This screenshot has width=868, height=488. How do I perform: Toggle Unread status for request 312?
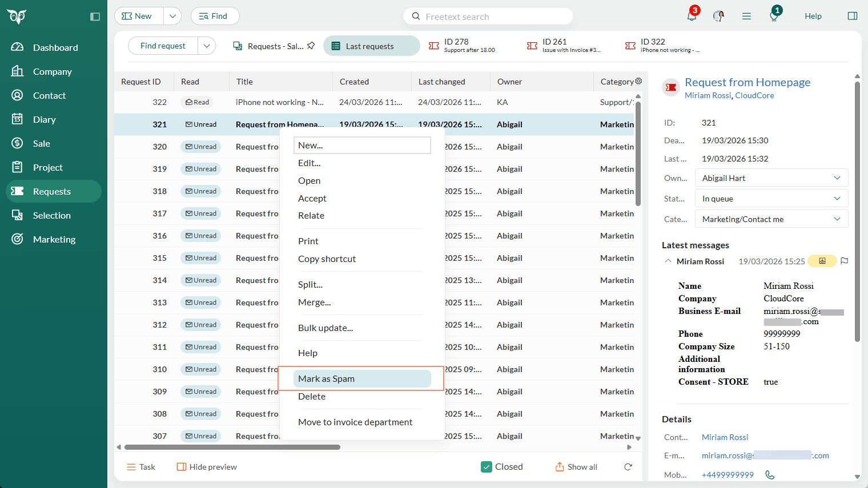click(x=201, y=325)
